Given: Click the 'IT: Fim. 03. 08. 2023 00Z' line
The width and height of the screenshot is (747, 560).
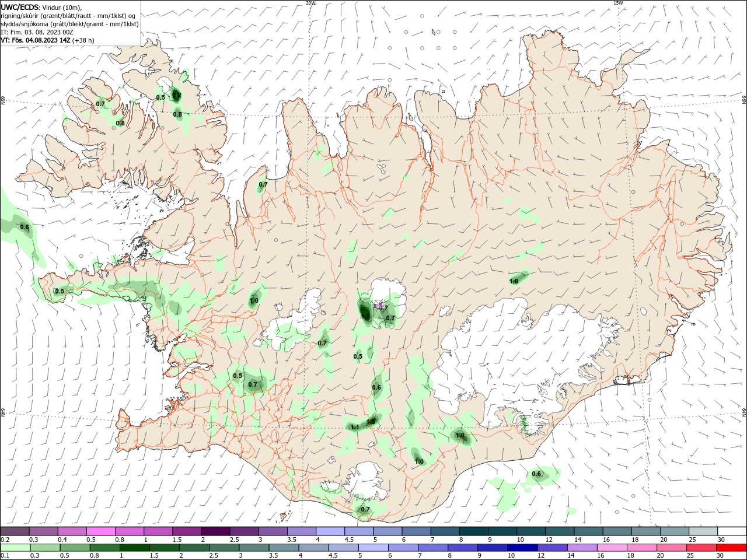Looking at the screenshot, I should (x=37, y=32).
